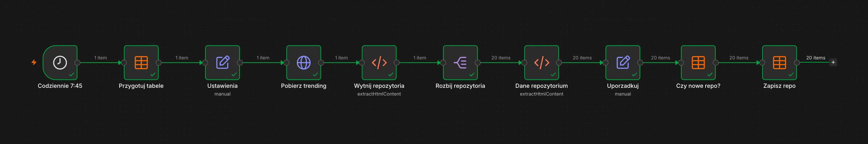868x144 pixels.
Task: Click the 20 items label after Rozbij repozytoria
Action: tap(501, 58)
